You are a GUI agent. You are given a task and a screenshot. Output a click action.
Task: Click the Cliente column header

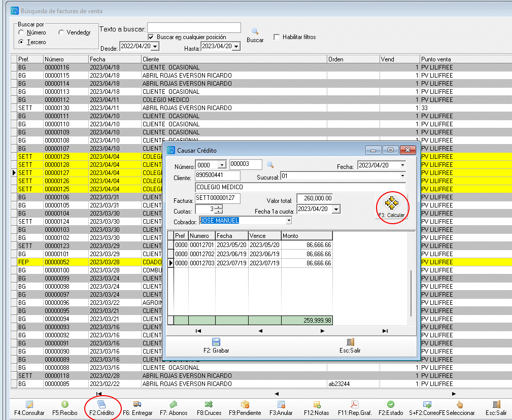pos(233,59)
